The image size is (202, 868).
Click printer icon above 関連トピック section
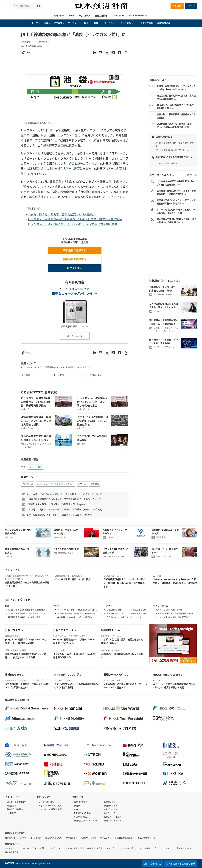click(94, 353)
